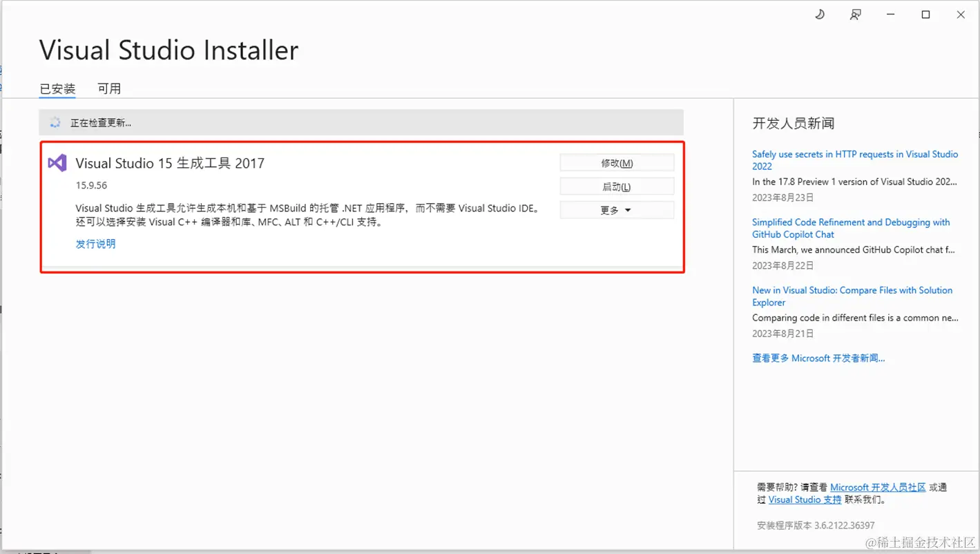Toggle dark theme moon icon
Screen dimensions: 980x554
point(820,15)
